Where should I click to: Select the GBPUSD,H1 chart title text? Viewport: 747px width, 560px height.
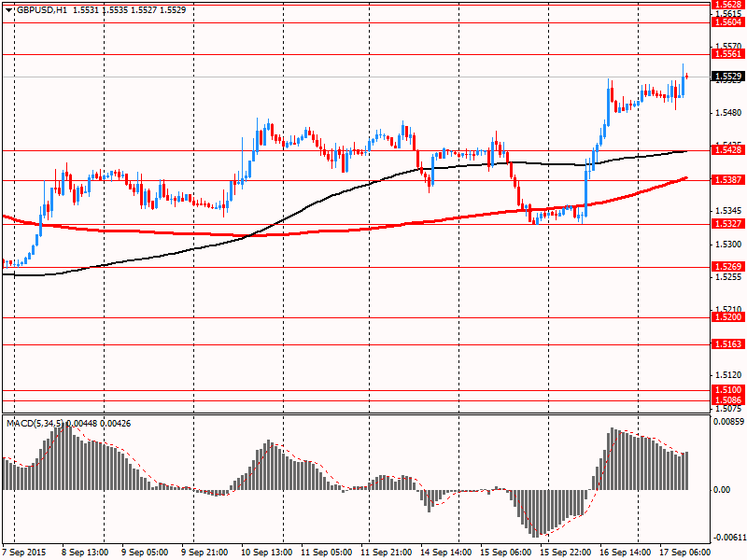click(41, 10)
